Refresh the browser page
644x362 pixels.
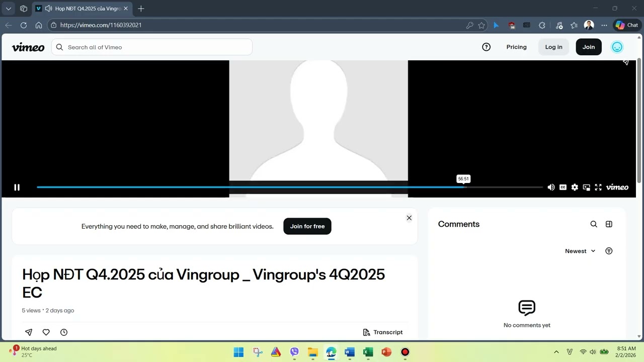24,25
